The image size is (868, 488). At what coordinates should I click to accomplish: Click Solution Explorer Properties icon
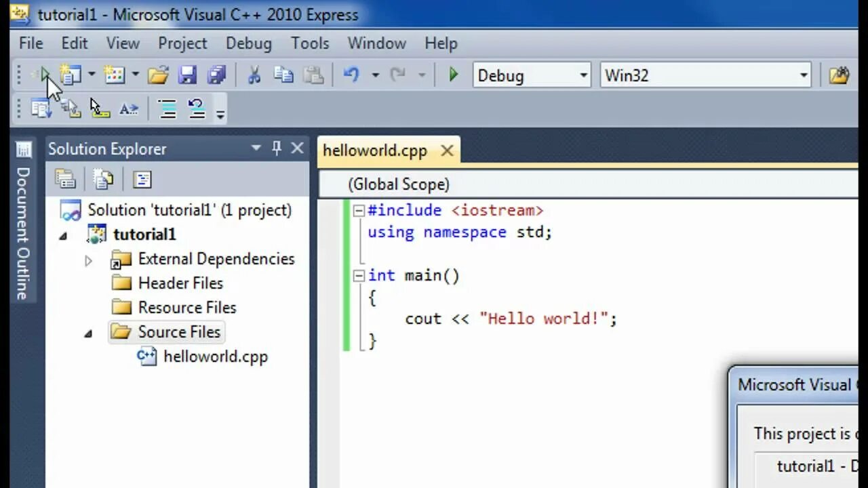(x=65, y=179)
